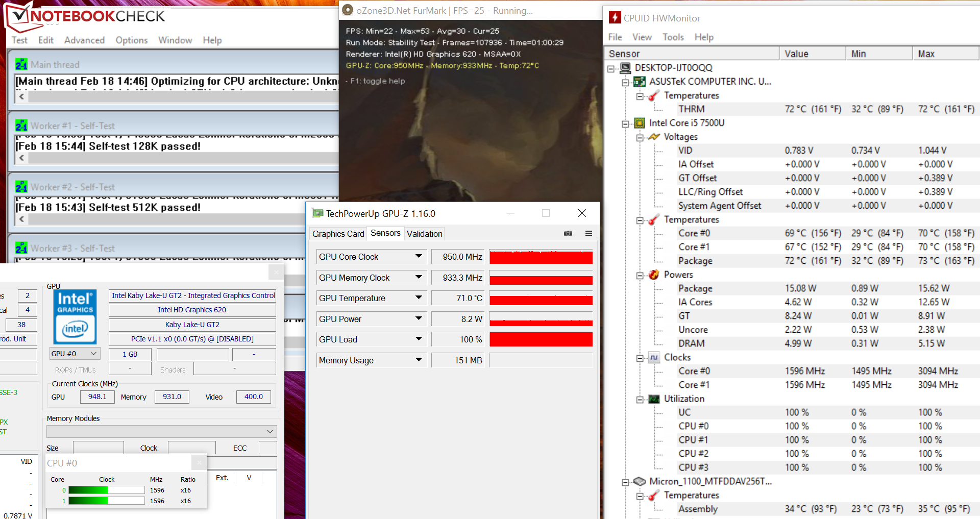Viewport: 980px width, 519px height.
Task: Click the GPU Load red graph bar
Action: pyautogui.click(x=541, y=339)
